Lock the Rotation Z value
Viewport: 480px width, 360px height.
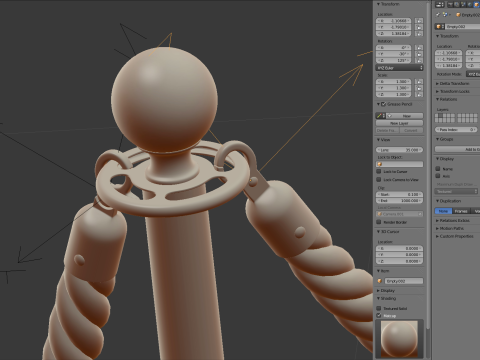tap(419, 60)
